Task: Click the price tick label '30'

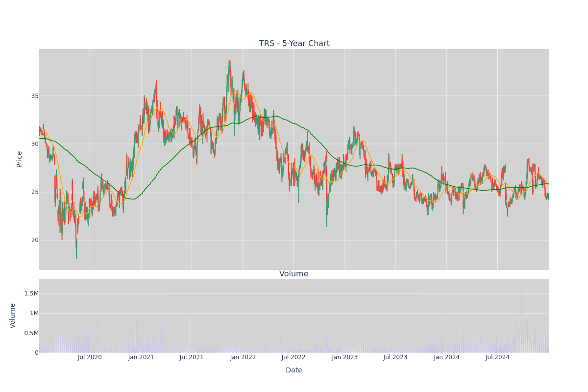Action: point(35,144)
